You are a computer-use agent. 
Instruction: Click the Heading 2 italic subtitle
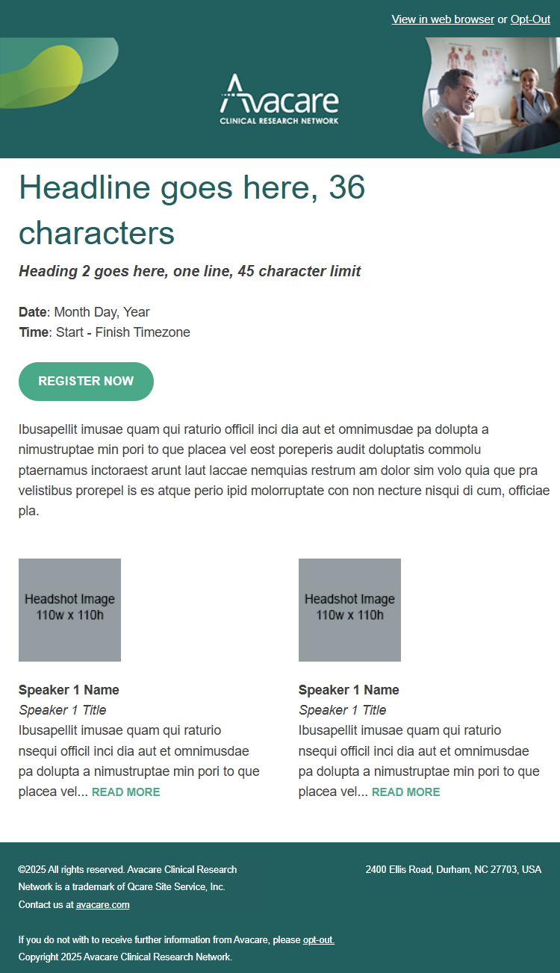tap(190, 271)
